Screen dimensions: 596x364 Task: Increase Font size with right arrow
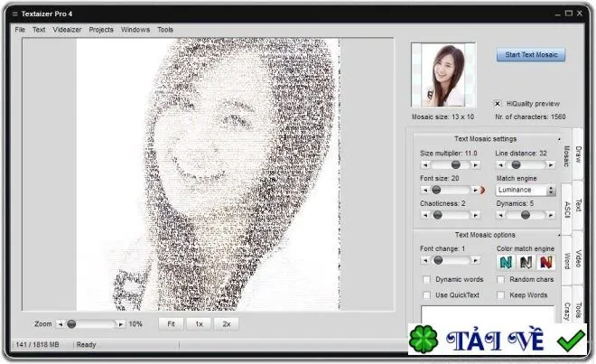pos(475,190)
